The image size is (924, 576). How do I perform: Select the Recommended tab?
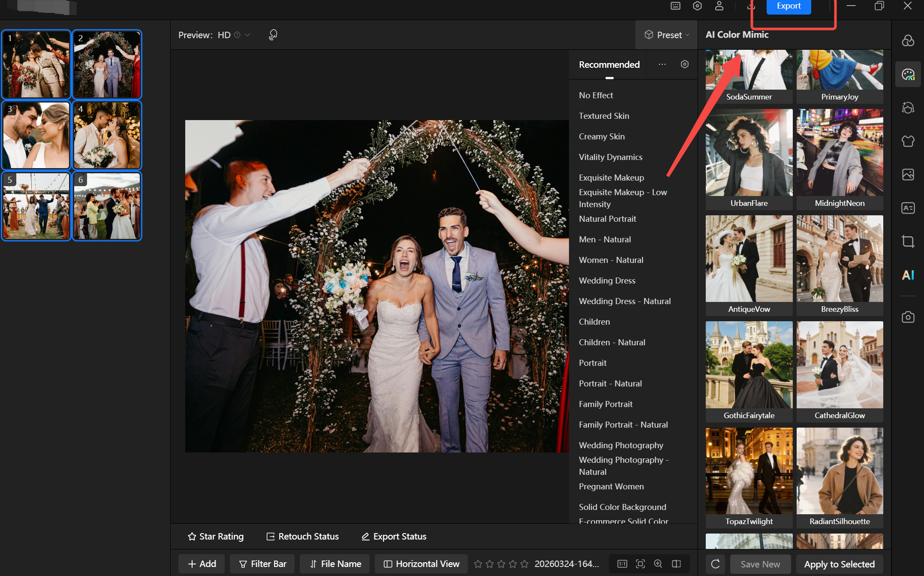click(x=609, y=65)
